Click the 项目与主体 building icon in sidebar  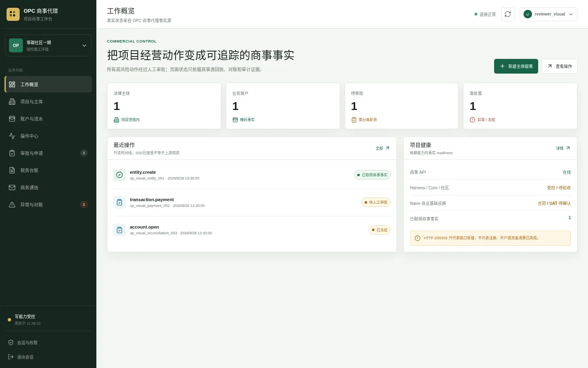click(x=12, y=101)
